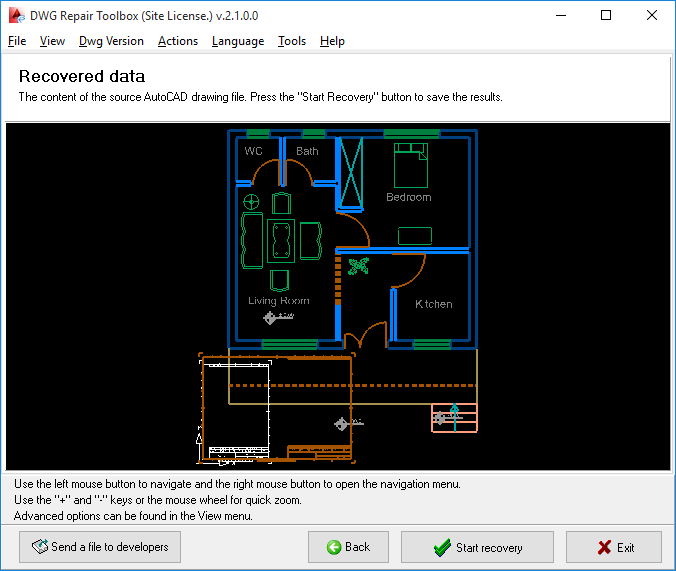The height and width of the screenshot is (571, 676).
Task: Click the Kitchen label in the drawing
Action: (434, 304)
